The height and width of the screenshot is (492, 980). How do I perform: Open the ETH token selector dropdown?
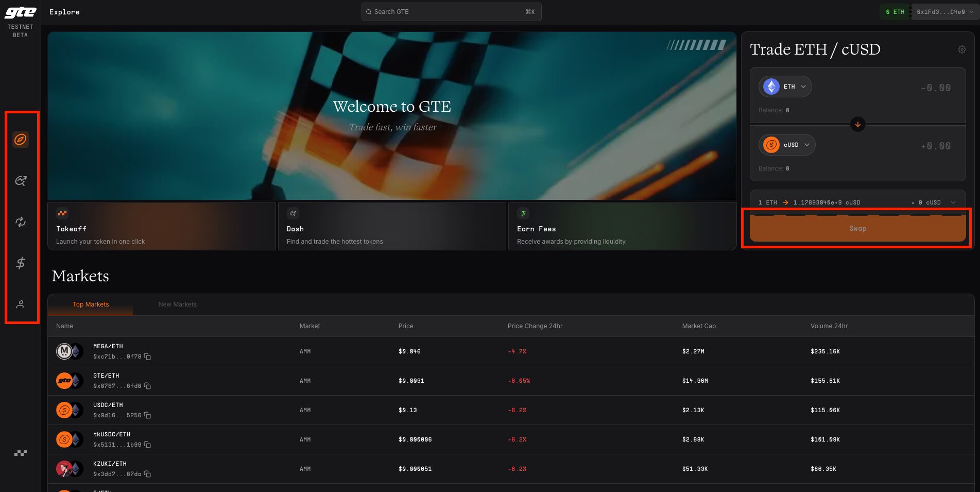785,87
